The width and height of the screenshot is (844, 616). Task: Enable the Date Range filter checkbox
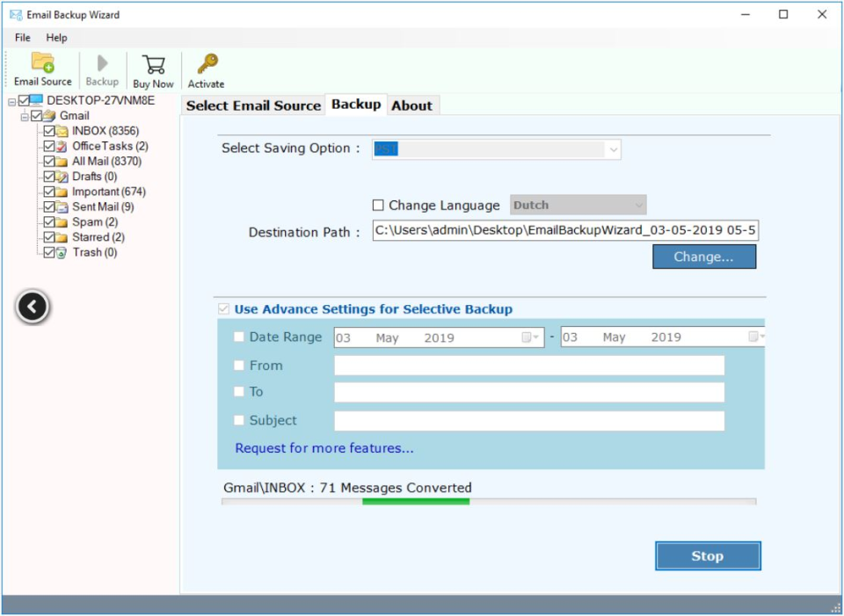click(237, 337)
